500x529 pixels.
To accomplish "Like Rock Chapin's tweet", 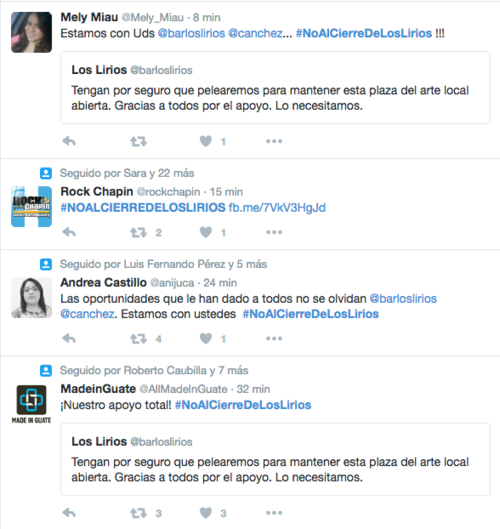I will tap(206, 232).
